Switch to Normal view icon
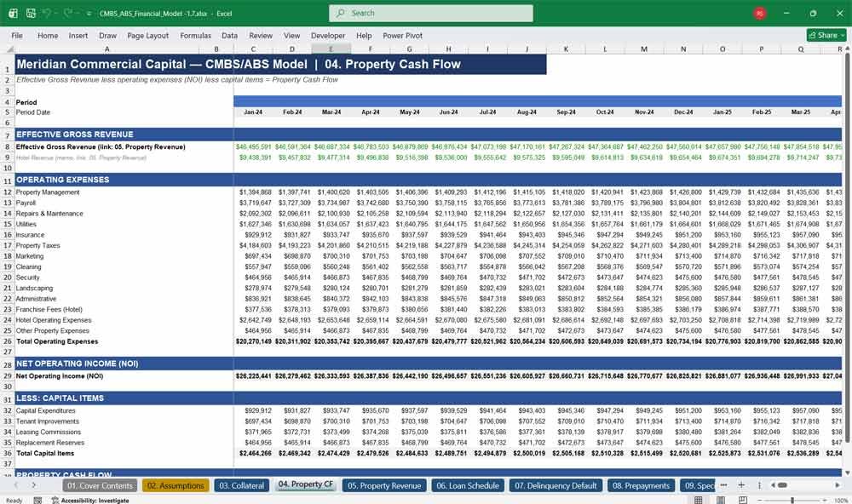The image size is (852, 504). [x=699, y=500]
